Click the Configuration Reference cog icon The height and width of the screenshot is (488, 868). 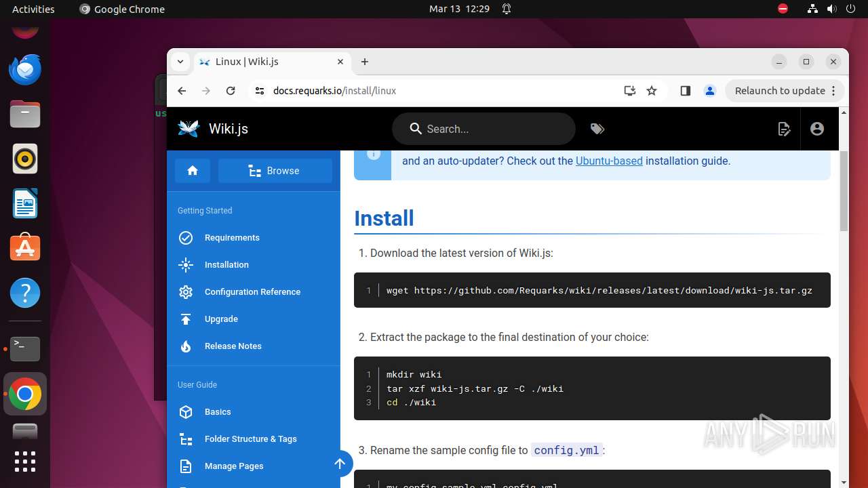tap(186, 292)
